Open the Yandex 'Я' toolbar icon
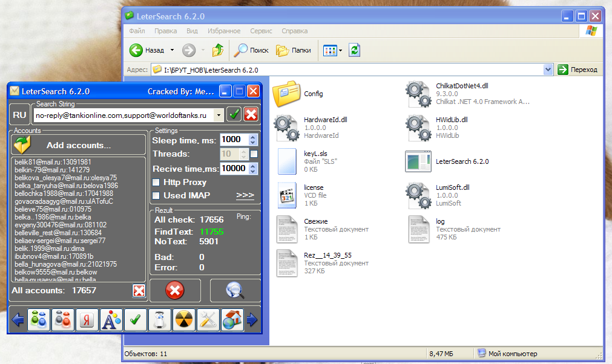The image size is (612, 364). pos(87,320)
